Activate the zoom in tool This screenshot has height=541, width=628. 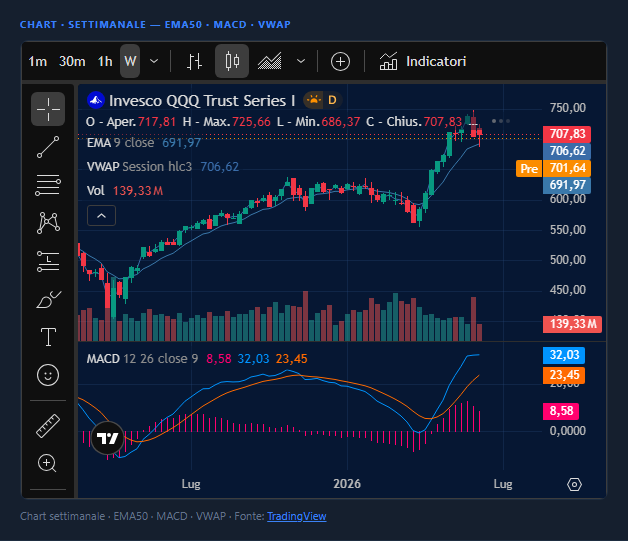click(47, 463)
